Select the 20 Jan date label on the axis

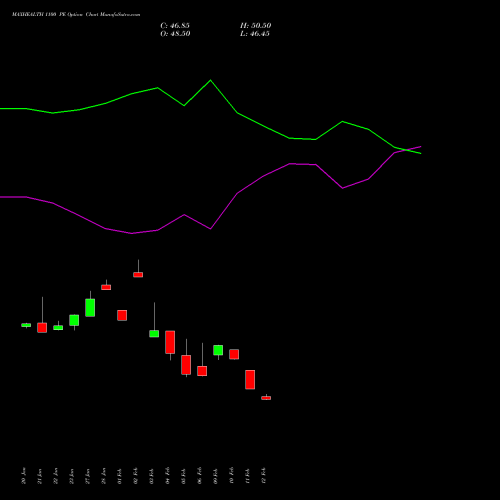[23, 476]
